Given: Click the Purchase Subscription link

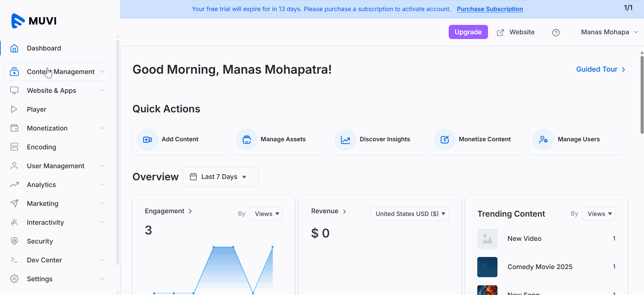Looking at the screenshot, I should click(490, 9).
